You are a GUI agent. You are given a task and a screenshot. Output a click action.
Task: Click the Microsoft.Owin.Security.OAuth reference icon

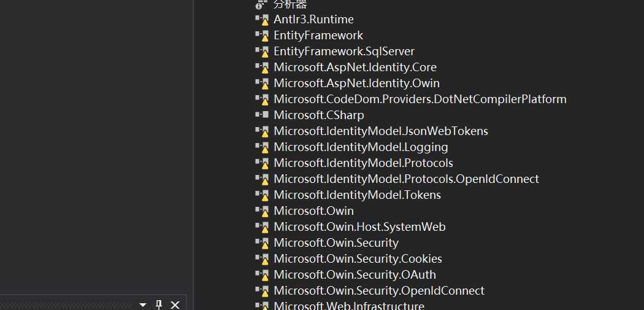point(262,275)
